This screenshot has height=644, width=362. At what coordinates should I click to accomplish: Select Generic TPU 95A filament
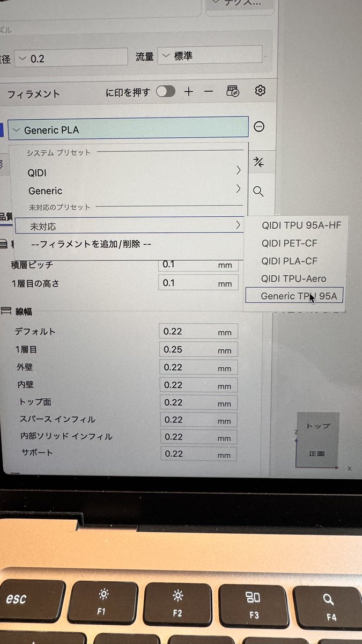(x=294, y=296)
